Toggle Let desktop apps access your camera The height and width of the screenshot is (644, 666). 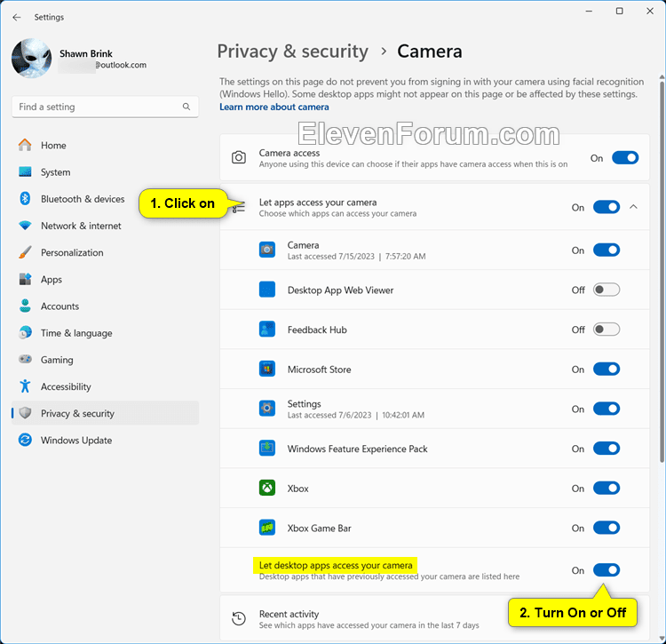point(607,570)
